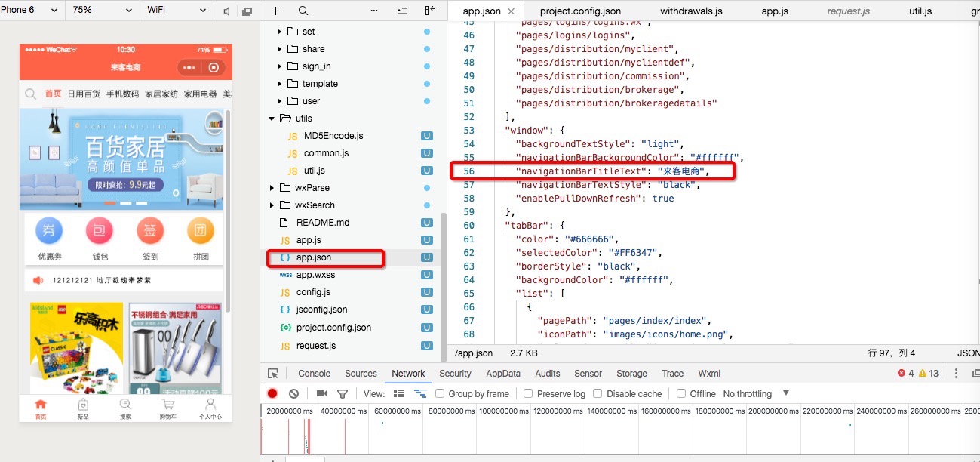This screenshot has height=462, width=980.
Task: Hide the file tree panel
Action: 430,11
